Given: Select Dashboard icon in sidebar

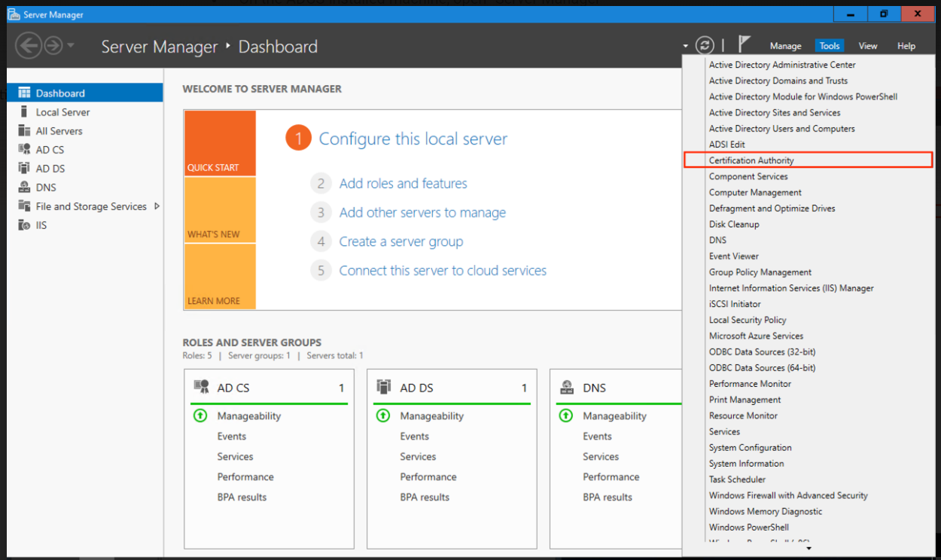Looking at the screenshot, I should (x=24, y=93).
